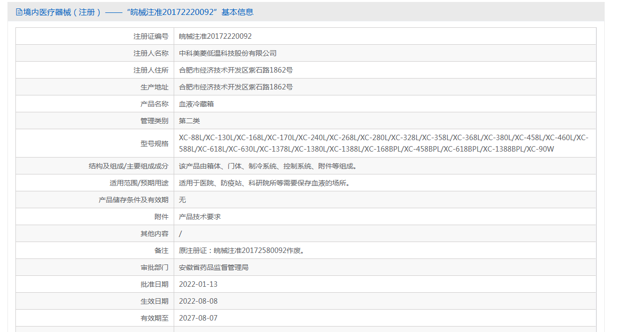Click the storage condition value 无
644x332 pixels.
click(x=183, y=200)
